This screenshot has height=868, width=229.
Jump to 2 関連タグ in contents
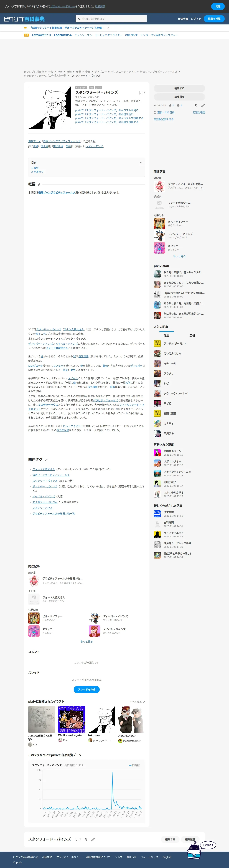(x=37, y=172)
